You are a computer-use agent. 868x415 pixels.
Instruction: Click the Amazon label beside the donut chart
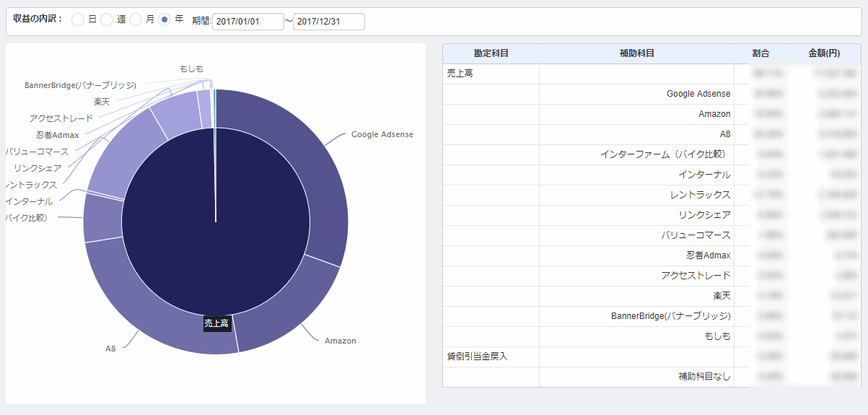[x=340, y=341]
